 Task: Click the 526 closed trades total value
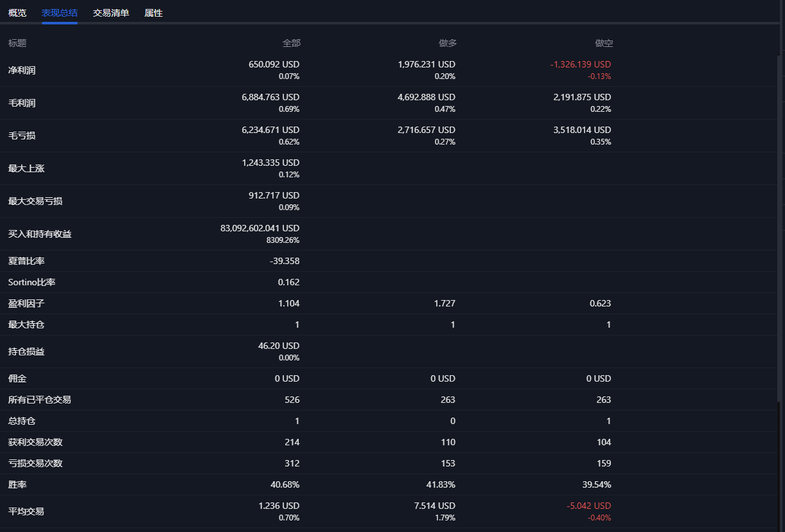pyautogui.click(x=292, y=400)
